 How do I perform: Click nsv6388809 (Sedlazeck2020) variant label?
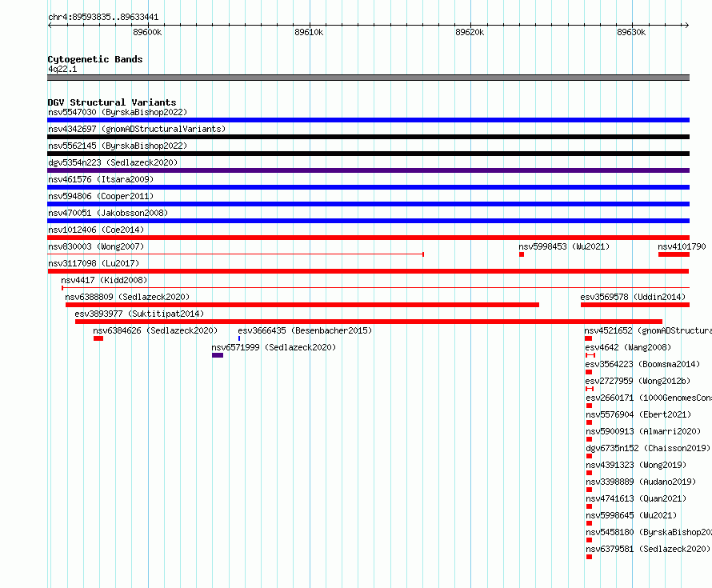tap(127, 297)
